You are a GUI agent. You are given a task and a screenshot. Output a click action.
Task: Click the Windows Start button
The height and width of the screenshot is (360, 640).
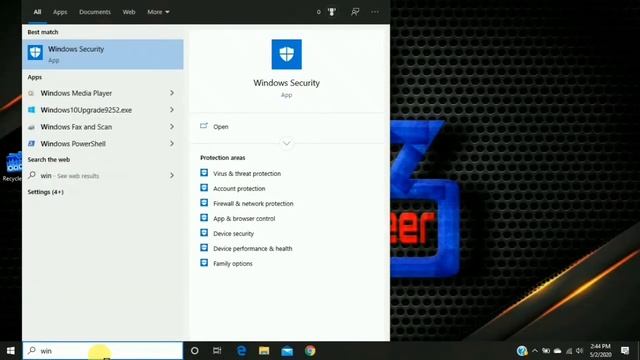(11, 351)
